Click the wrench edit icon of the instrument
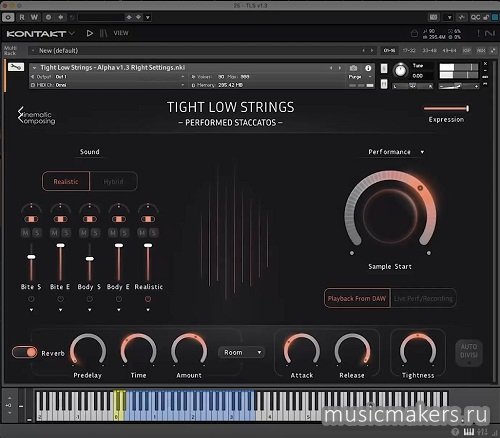The image size is (500, 438). [16, 67]
